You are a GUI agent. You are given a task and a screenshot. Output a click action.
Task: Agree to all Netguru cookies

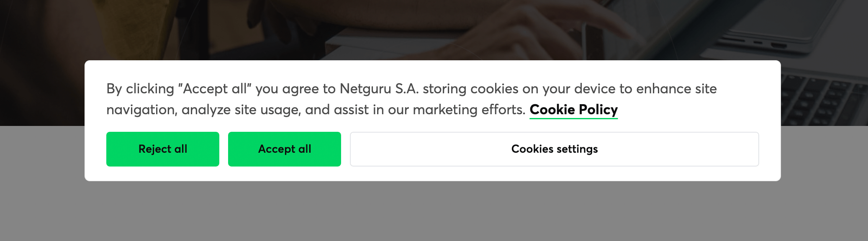pos(284,149)
